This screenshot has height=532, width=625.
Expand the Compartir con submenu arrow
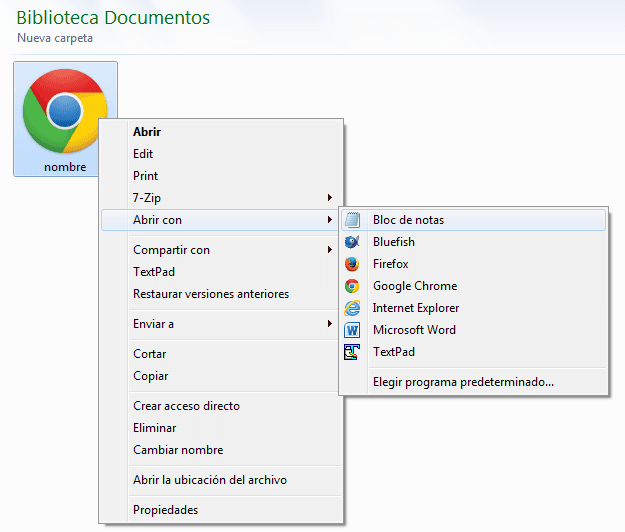click(330, 250)
